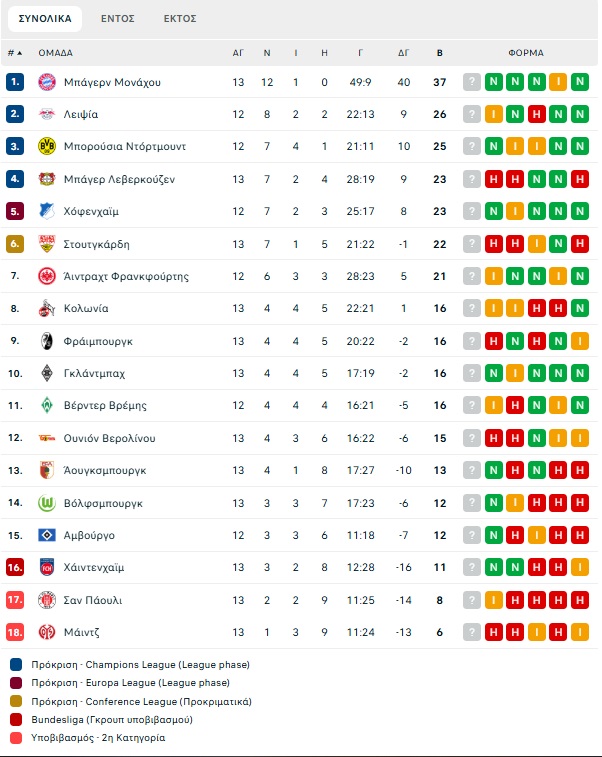
Task: Click the Wolfsburg club logo
Action: [x=47, y=503]
